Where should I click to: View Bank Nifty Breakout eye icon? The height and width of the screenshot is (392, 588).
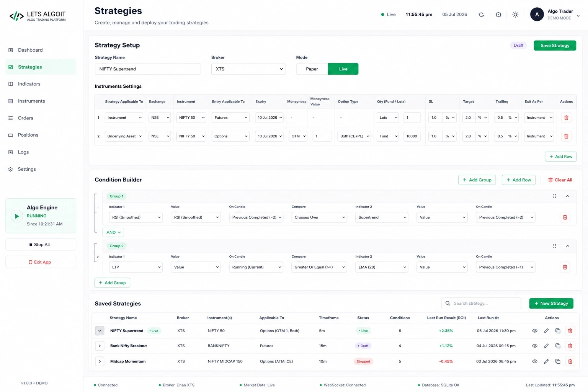pyautogui.click(x=535, y=346)
